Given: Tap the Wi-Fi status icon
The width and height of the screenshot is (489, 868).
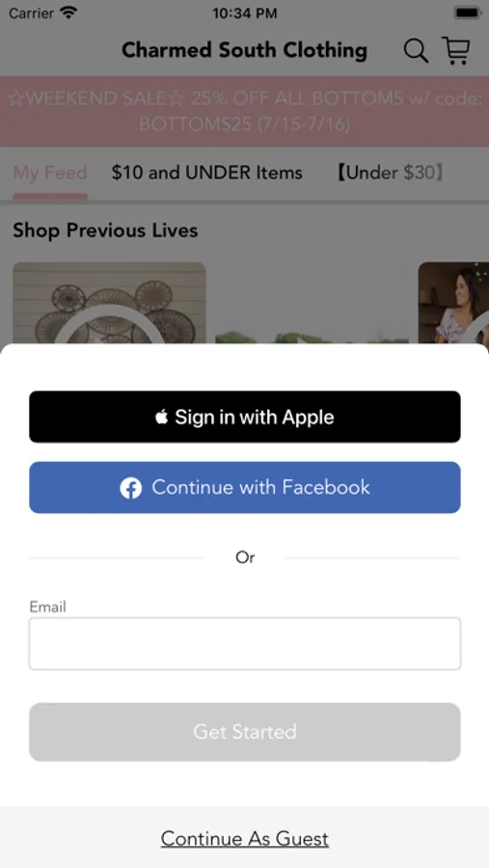Looking at the screenshot, I should [x=68, y=13].
